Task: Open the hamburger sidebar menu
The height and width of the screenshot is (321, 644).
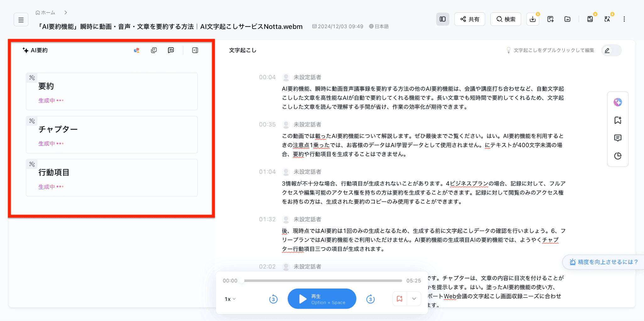Action: pyautogui.click(x=21, y=20)
